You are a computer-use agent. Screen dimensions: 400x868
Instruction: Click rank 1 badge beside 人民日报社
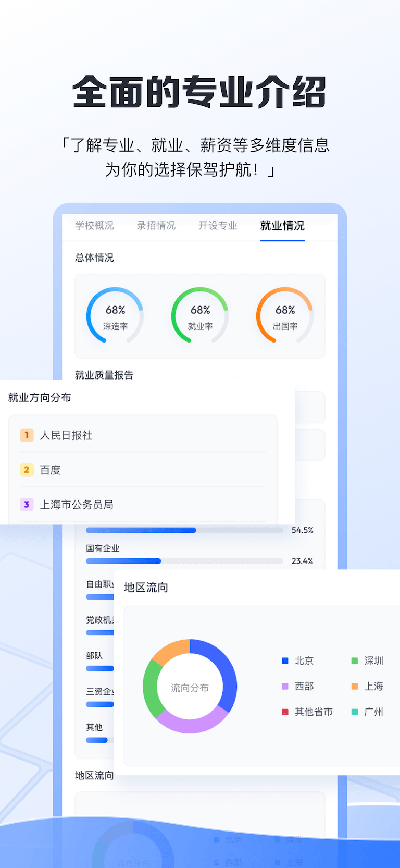tap(27, 435)
